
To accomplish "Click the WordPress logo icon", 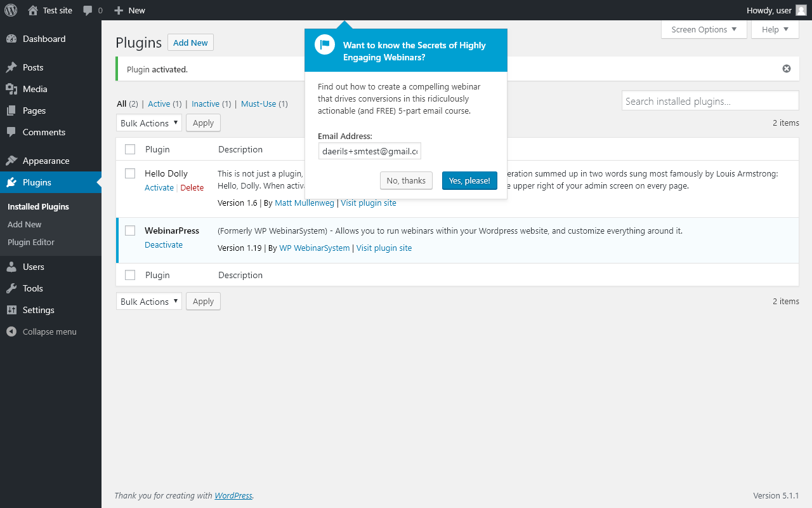I will (11, 10).
